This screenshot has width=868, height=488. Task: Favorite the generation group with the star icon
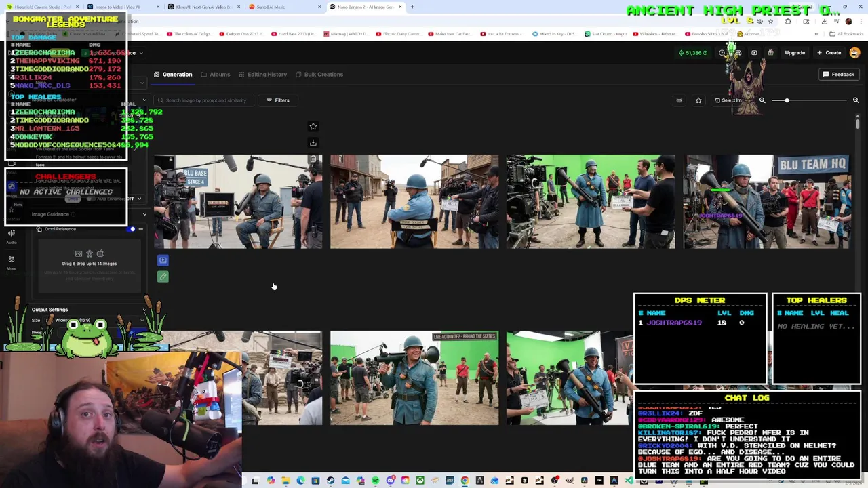[x=313, y=127]
